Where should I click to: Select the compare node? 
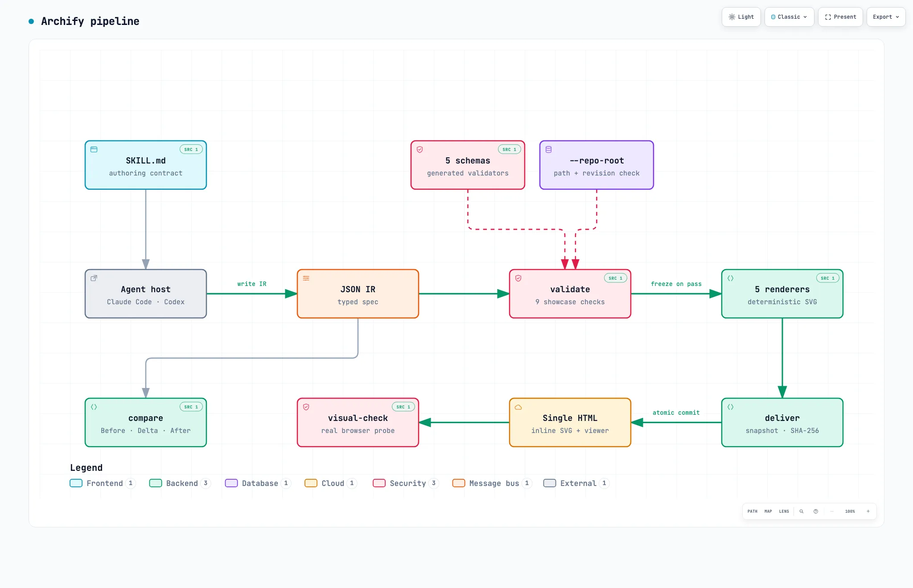146,422
